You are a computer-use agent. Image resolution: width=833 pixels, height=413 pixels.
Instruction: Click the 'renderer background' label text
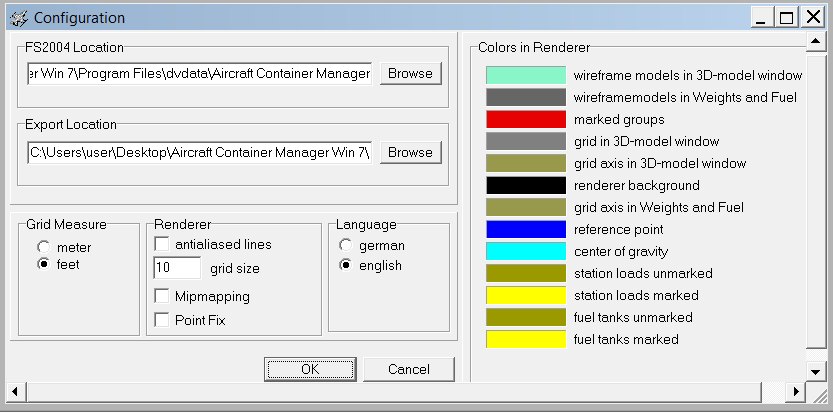point(636,186)
